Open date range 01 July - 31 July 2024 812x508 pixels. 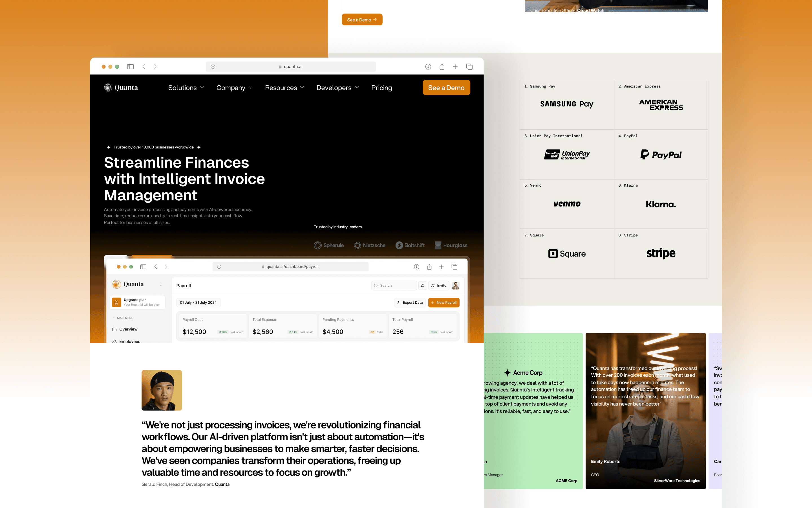click(x=198, y=302)
